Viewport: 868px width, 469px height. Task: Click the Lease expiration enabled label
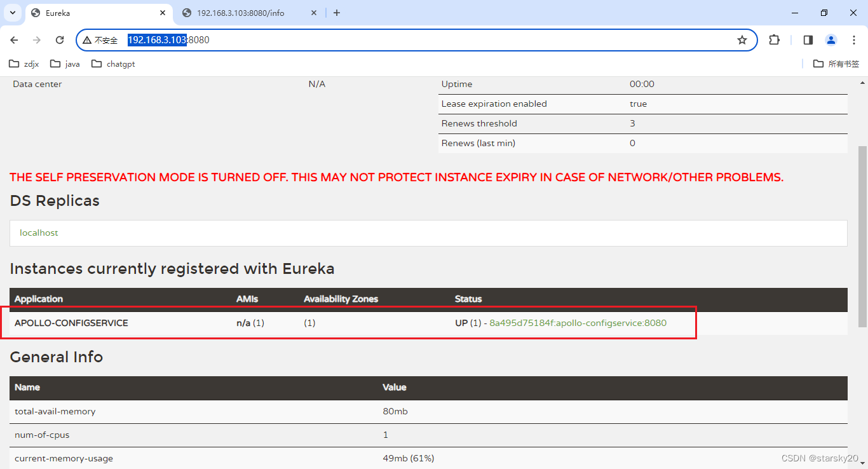[494, 104]
